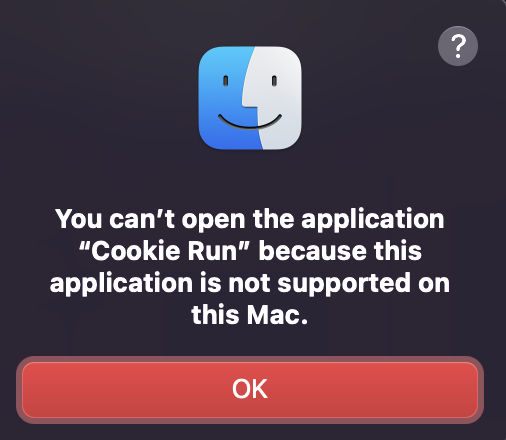Screen dimensions: 506x440
Task: Click the left eye on Finder icon
Action: (x=226, y=81)
